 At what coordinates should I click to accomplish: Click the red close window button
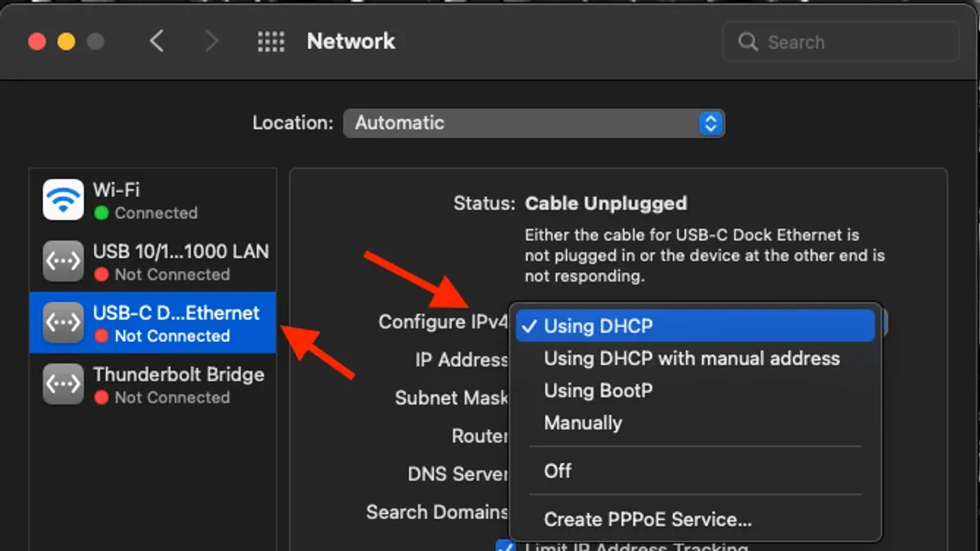click(37, 42)
